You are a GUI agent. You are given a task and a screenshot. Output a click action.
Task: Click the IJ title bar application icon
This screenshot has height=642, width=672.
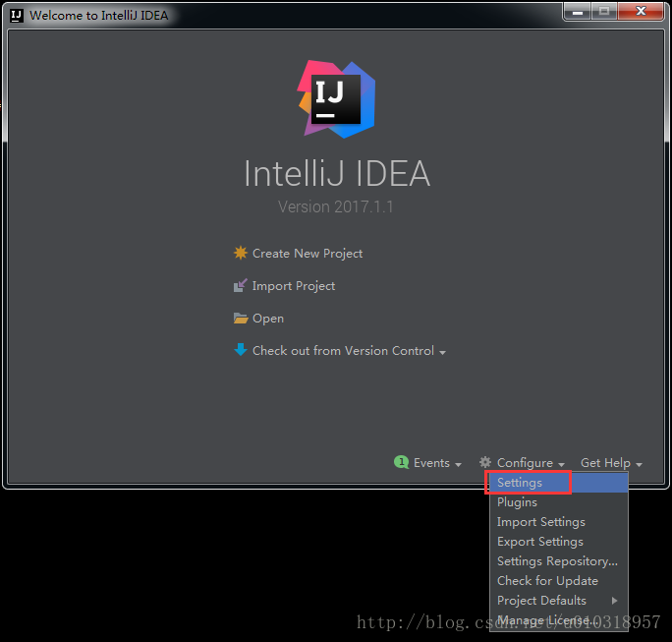coord(17,16)
